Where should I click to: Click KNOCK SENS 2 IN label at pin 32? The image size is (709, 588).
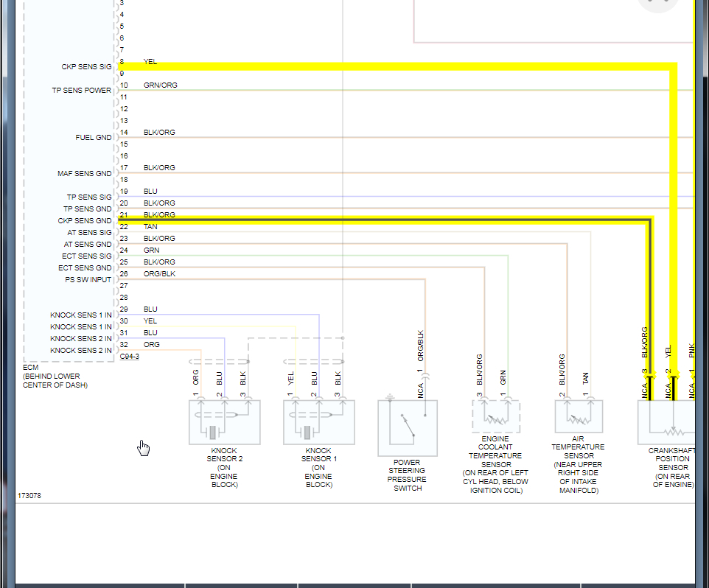(81, 350)
